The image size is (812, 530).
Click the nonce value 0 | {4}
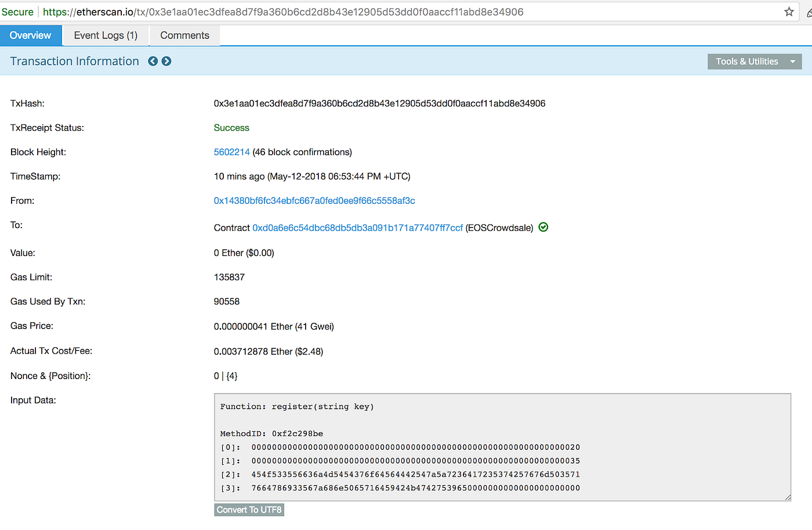click(x=226, y=376)
